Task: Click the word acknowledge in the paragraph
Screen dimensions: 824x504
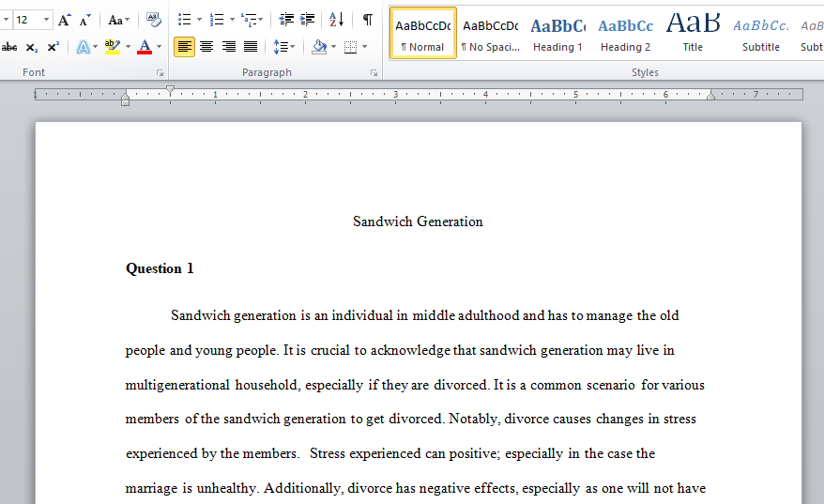Action: 410,350
